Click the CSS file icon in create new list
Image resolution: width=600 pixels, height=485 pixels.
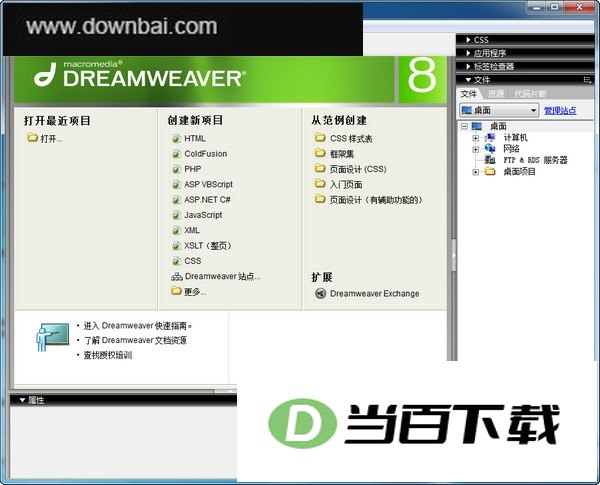point(176,261)
